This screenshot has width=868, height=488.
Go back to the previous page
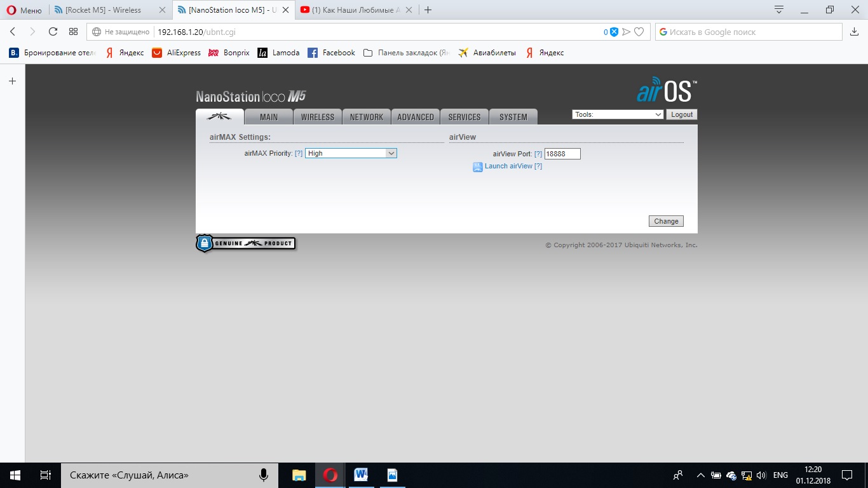(x=13, y=32)
